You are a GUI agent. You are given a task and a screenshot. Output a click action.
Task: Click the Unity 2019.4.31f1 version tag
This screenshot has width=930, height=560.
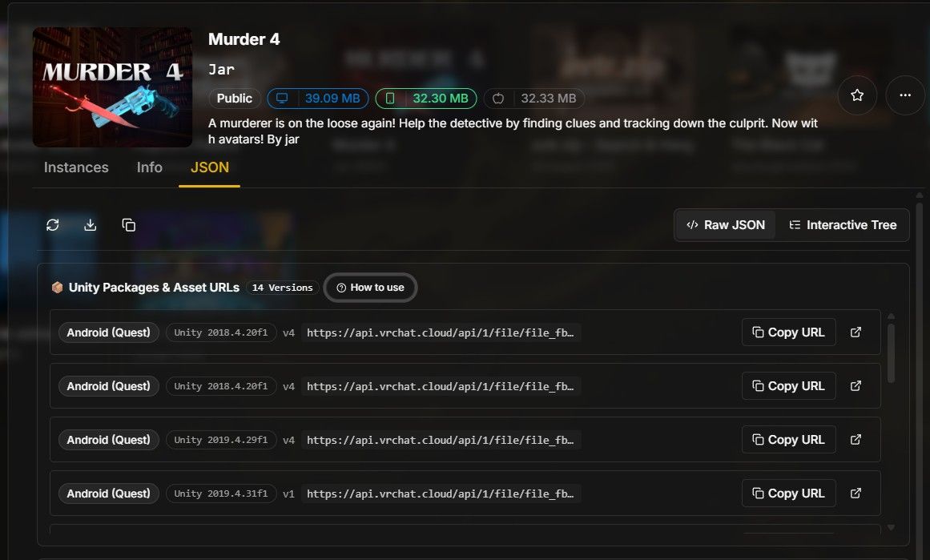(x=220, y=494)
